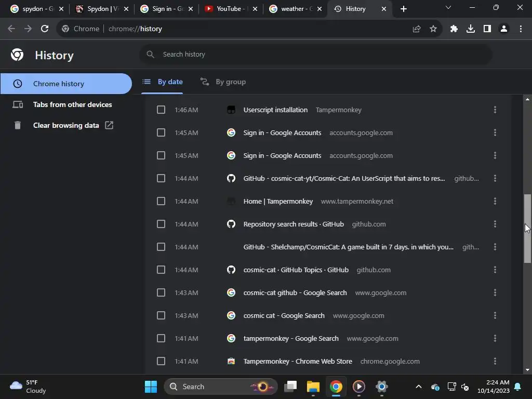This screenshot has height=399, width=532.
Task: Open the weather widget showing 51°F Cloudy
Action: (28, 387)
